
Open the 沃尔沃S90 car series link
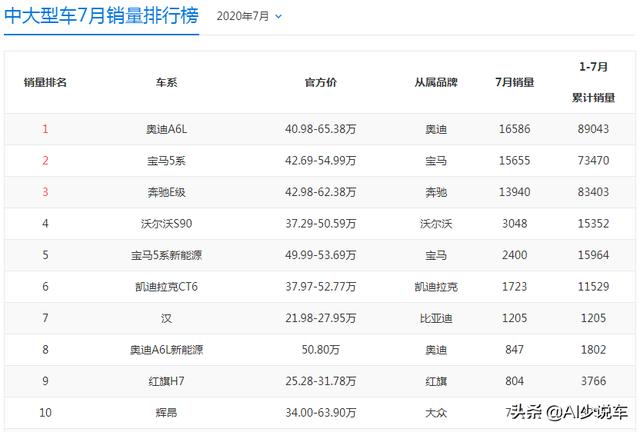pos(166,223)
